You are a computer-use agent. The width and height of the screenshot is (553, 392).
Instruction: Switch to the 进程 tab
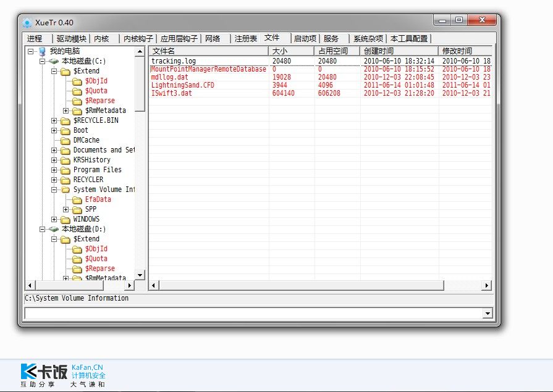click(x=35, y=39)
